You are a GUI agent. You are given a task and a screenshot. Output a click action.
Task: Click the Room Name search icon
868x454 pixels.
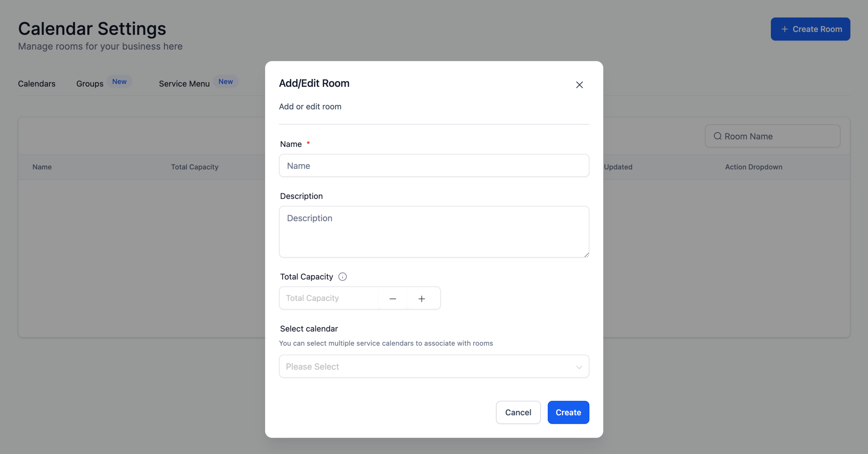click(717, 136)
